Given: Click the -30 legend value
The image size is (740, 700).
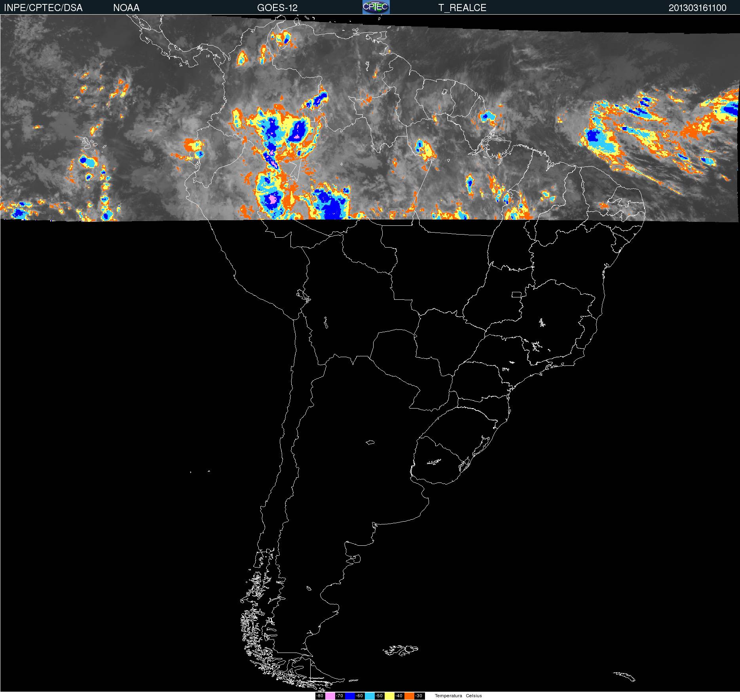Looking at the screenshot, I should tap(419, 696).
